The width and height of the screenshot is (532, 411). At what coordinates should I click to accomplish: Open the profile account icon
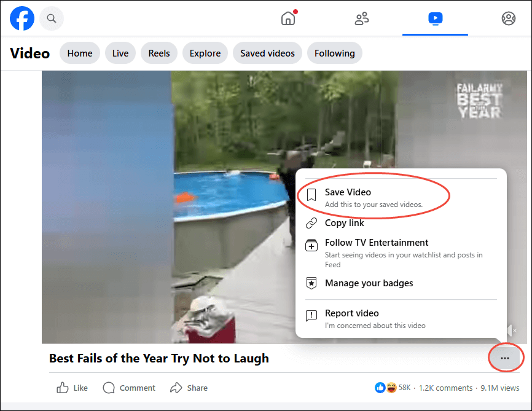(509, 18)
